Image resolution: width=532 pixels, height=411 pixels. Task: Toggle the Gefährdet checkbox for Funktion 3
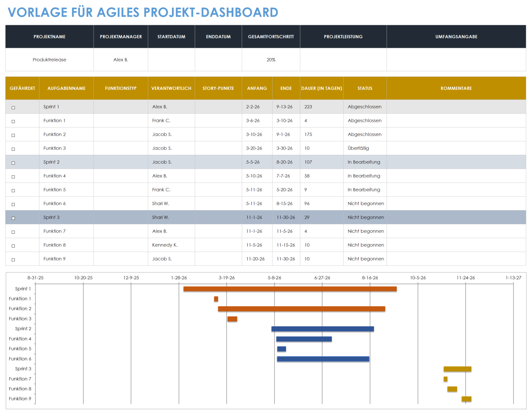(x=13, y=149)
